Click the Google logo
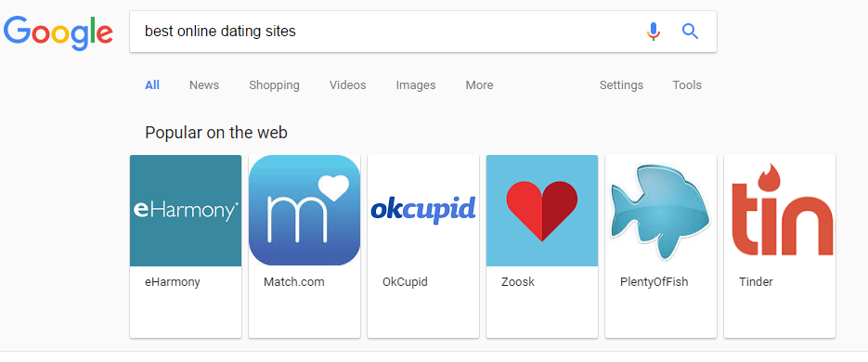Image resolution: width=868 pixels, height=362 pixels. (x=58, y=33)
